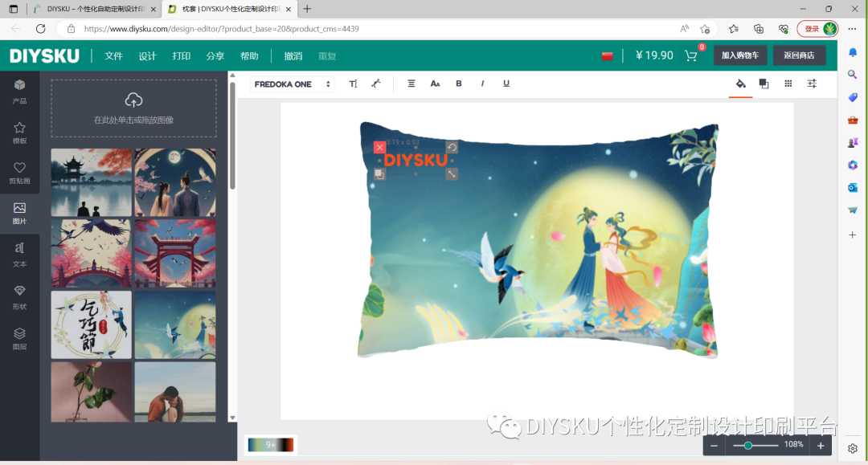Click the text size tool icon
The height and width of the screenshot is (465, 868).
pos(353,84)
